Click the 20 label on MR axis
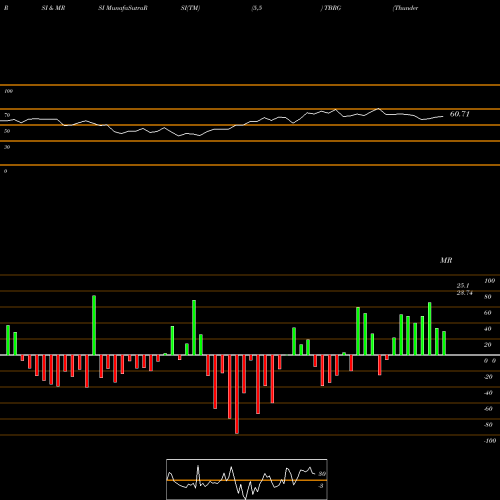The height and width of the screenshot is (500, 500). coord(488,345)
